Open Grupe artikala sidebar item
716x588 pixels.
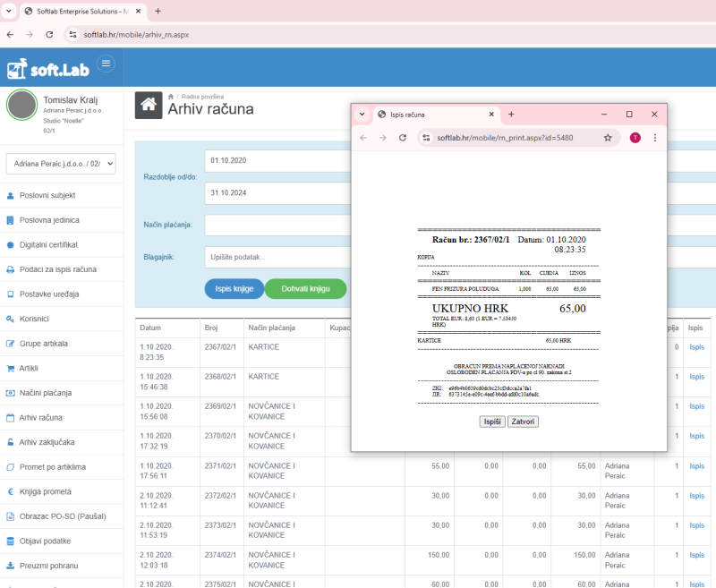click(43, 344)
